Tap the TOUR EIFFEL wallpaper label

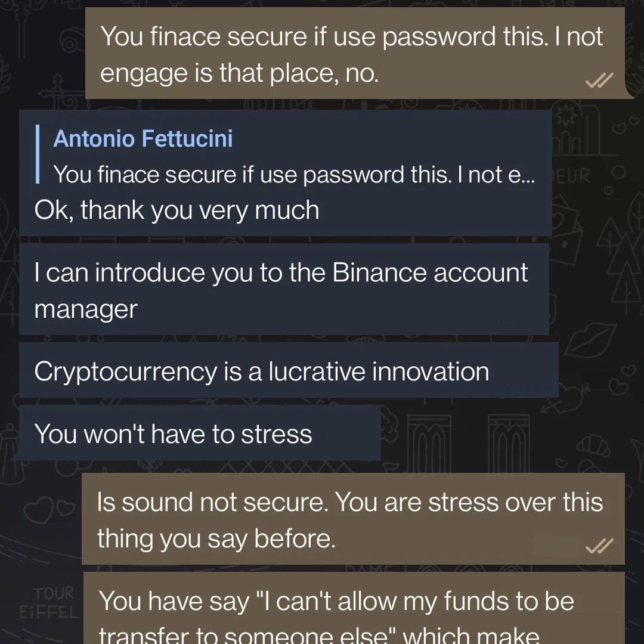(x=49, y=602)
